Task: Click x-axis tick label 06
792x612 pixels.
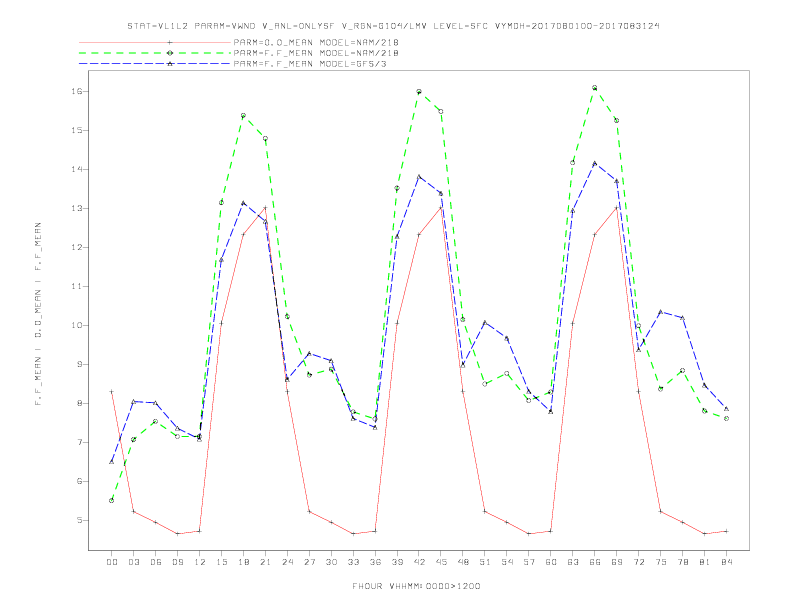Action: pyautogui.click(x=156, y=562)
